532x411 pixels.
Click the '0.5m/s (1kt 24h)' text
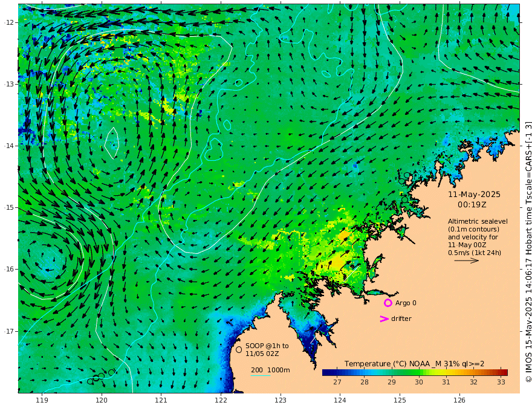(475, 253)
